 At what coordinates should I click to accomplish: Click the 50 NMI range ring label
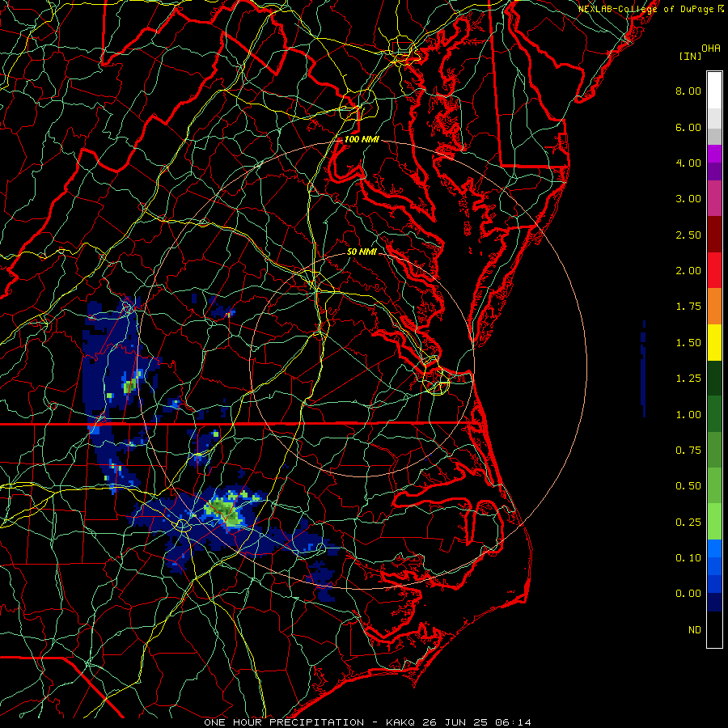[x=362, y=252]
